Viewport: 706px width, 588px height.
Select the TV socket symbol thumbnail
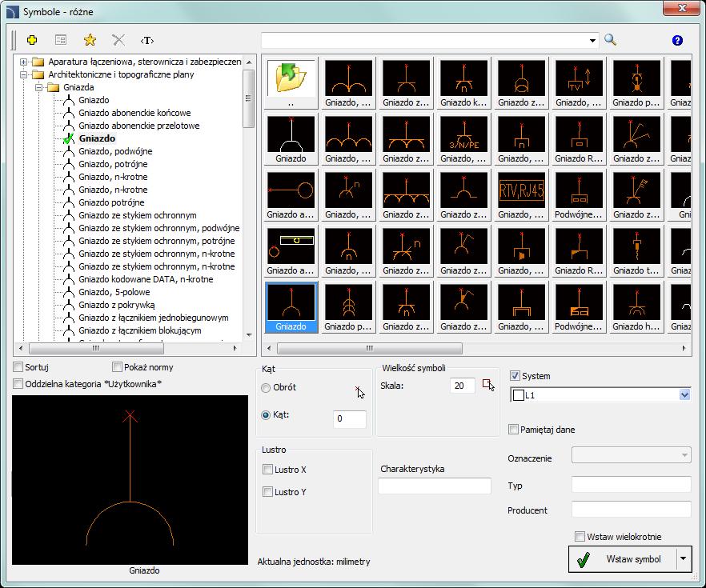click(579, 83)
